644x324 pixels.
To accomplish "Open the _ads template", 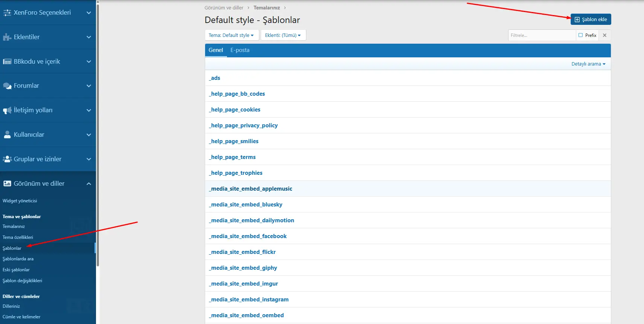I will pos(215,78).
